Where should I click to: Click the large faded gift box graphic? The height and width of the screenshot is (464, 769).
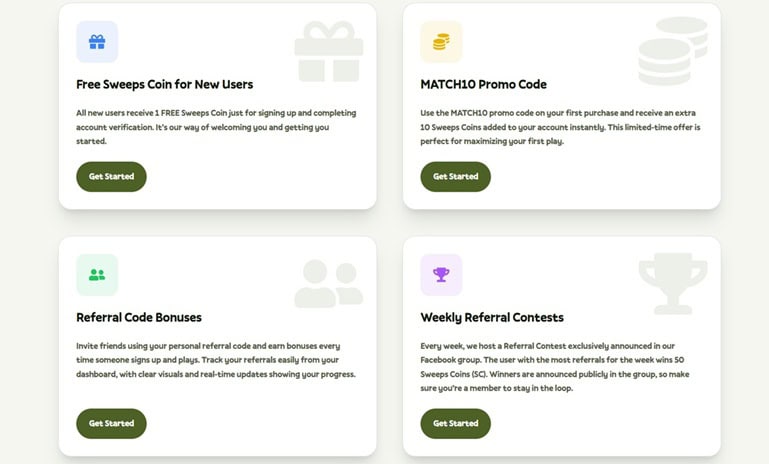tap(329, 50)
